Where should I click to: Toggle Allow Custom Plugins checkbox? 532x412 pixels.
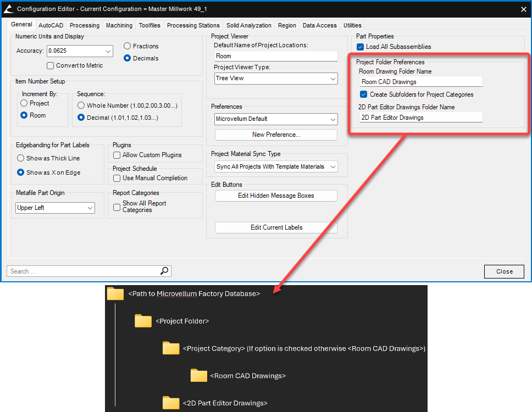(x=117, y=155)
